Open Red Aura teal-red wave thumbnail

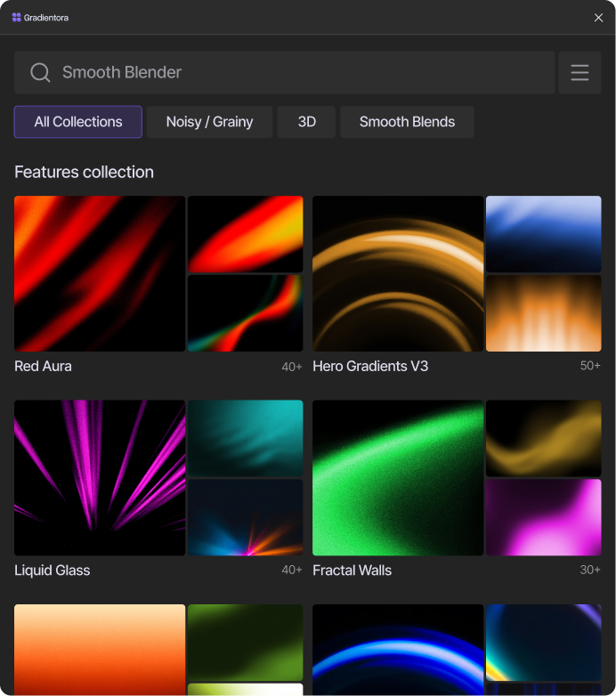coord(246,313)
